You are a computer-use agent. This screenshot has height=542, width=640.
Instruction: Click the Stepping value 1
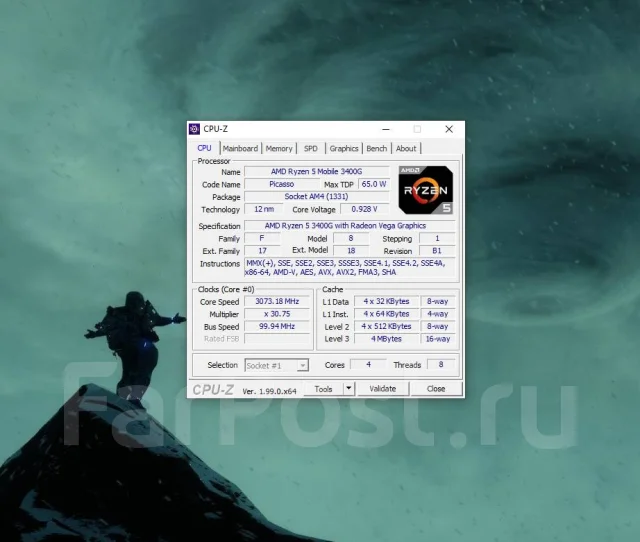(x=437, y=238)
